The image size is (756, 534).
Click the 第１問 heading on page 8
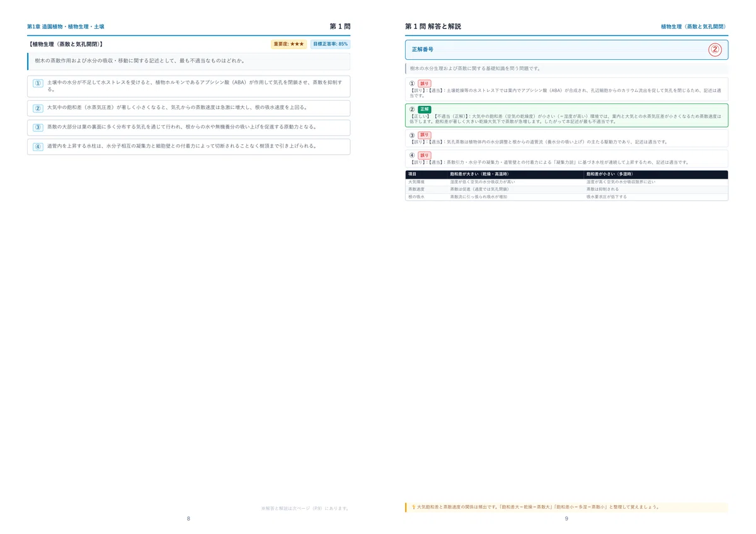coord(340,26)
